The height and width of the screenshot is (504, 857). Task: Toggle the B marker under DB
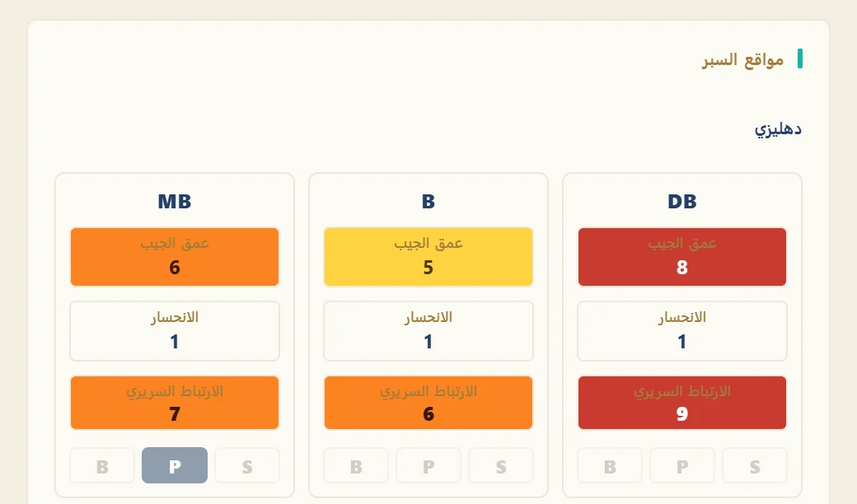click(x=610, y=465)
